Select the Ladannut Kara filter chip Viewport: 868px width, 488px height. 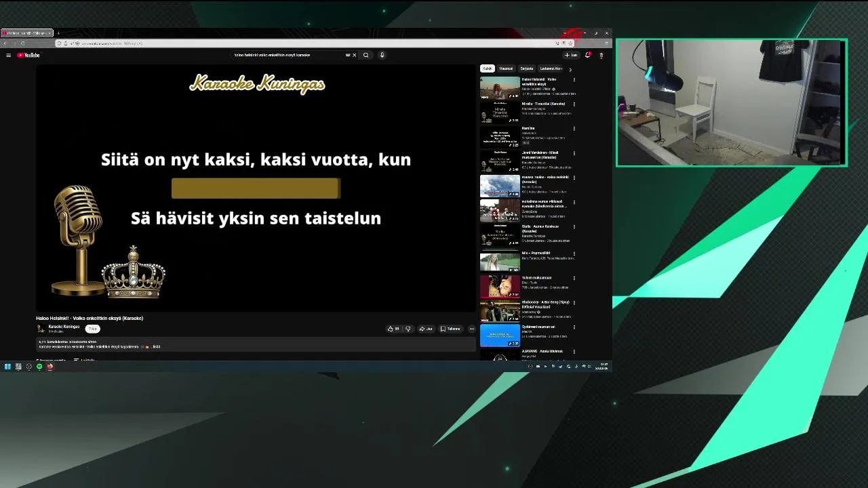point(551,68)
